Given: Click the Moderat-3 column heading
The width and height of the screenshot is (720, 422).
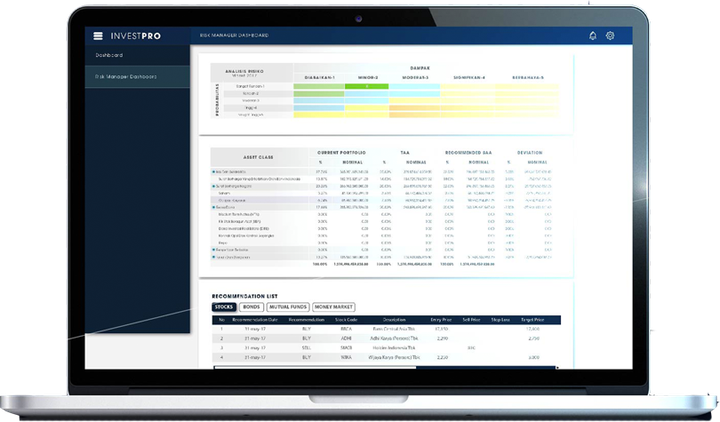Looking at the screenshot, I should pyautogui.click(x=415, y=78).
